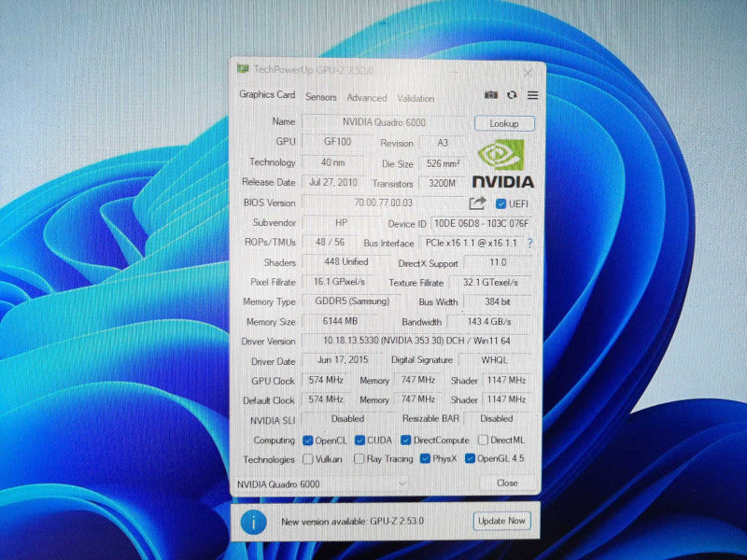Click the GPU value GF100

click(337, 142)
